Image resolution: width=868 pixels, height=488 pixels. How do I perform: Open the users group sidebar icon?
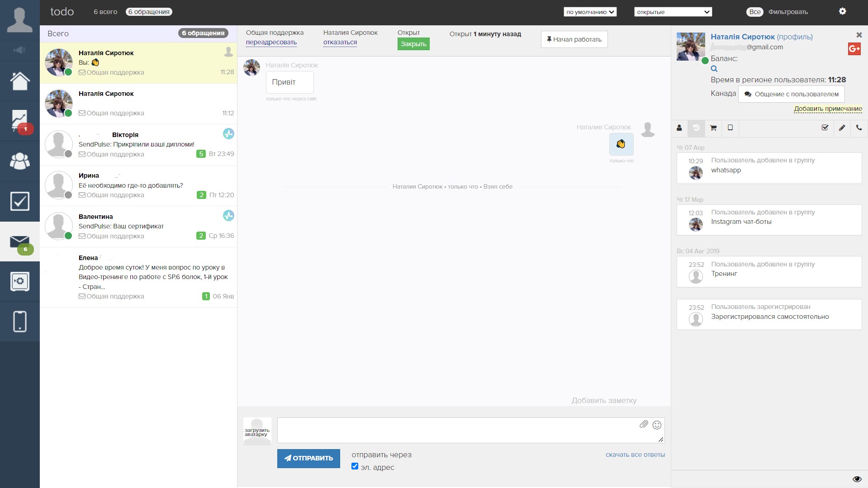point(20,161)
